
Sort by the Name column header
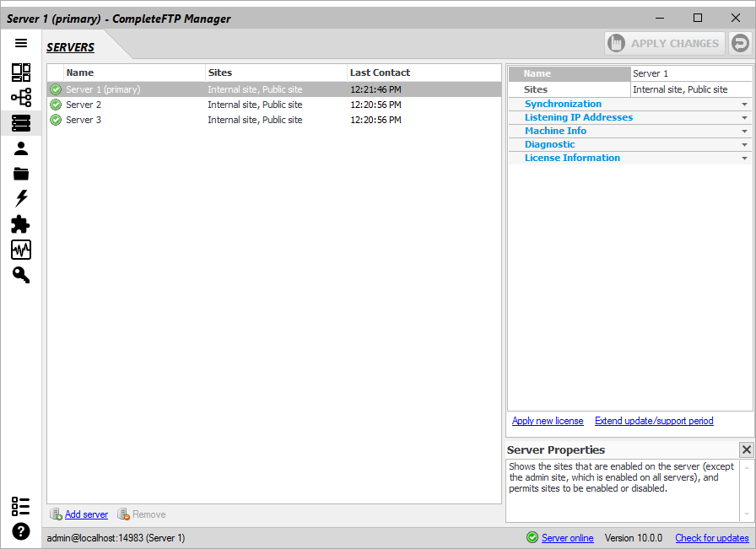(134, 73)
